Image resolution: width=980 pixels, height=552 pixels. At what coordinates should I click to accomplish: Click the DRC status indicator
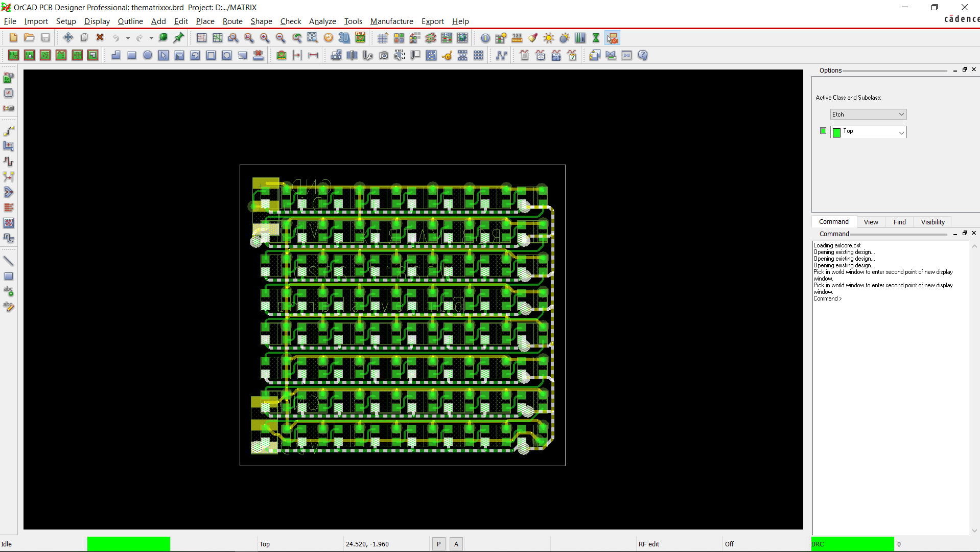coord(851,544)
